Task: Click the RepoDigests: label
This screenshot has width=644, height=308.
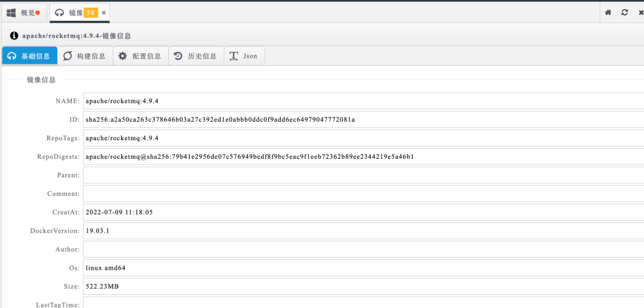Action: coord(58,156)
